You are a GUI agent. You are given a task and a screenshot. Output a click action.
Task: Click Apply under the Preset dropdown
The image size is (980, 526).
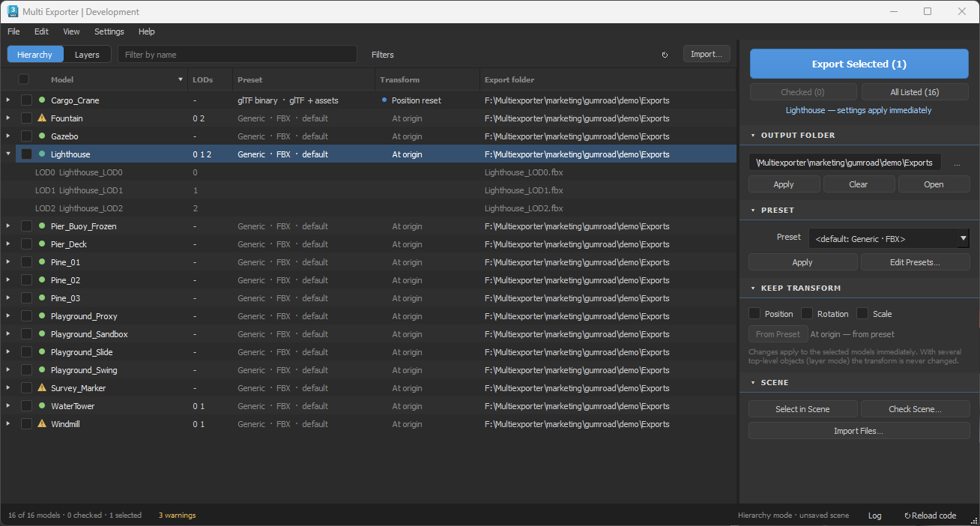pos(802,262)
